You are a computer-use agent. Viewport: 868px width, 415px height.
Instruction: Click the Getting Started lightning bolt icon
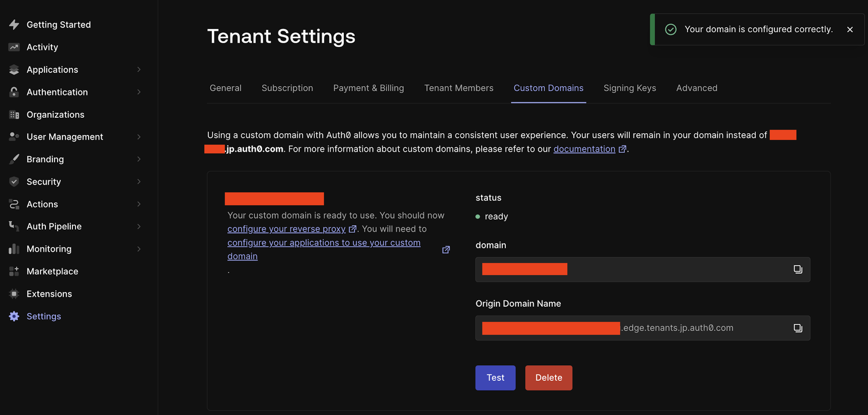click(x=14, y=25)
